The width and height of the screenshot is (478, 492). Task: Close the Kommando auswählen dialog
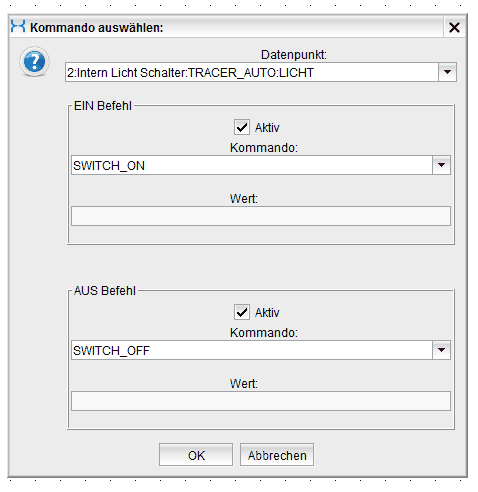coord(454,27)
